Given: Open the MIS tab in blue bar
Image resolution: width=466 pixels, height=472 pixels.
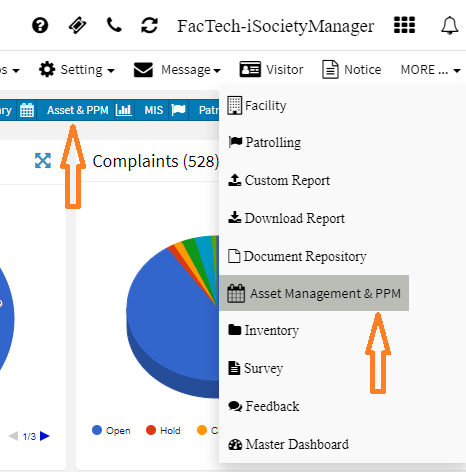Looking at the screenshot, I should click(154, 110).
